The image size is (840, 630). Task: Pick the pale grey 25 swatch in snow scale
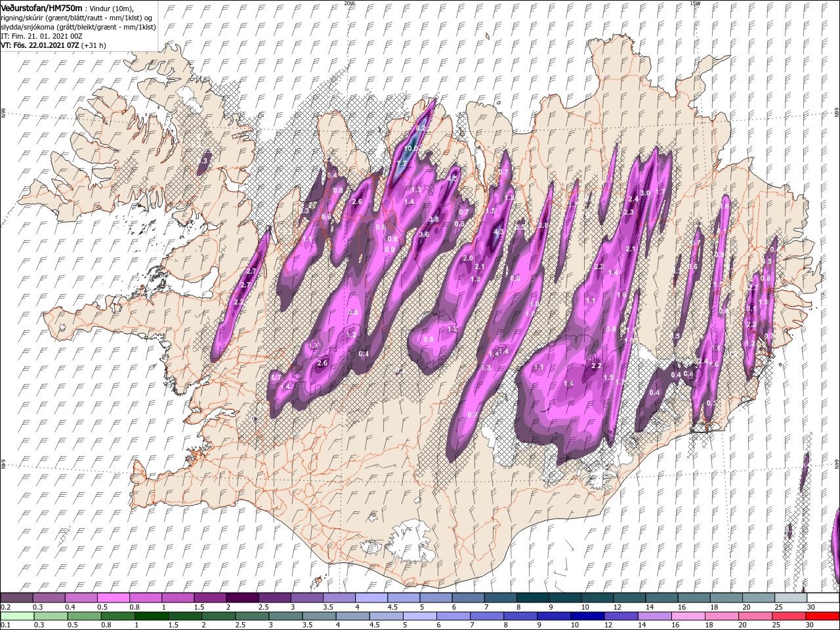(791, 597)
